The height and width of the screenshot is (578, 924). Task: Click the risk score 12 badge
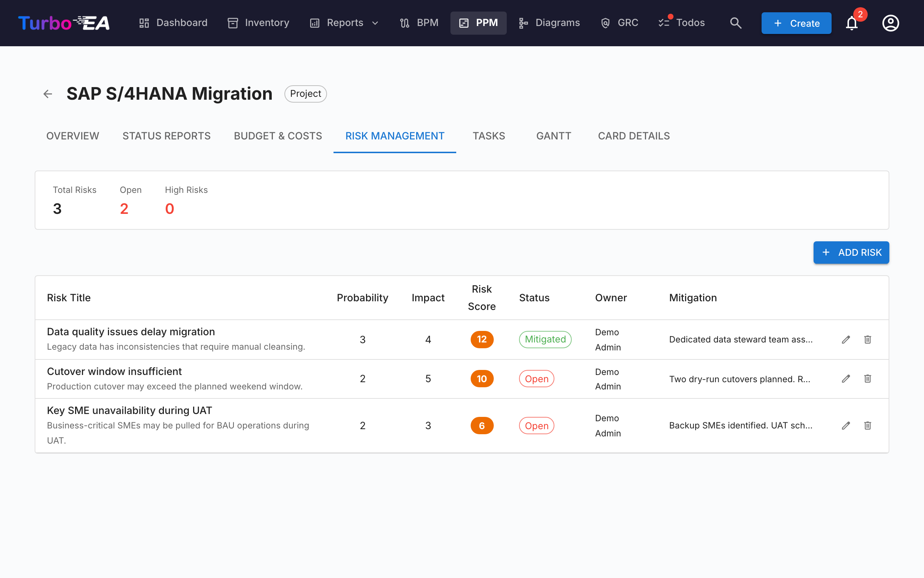tap(482, 340)
